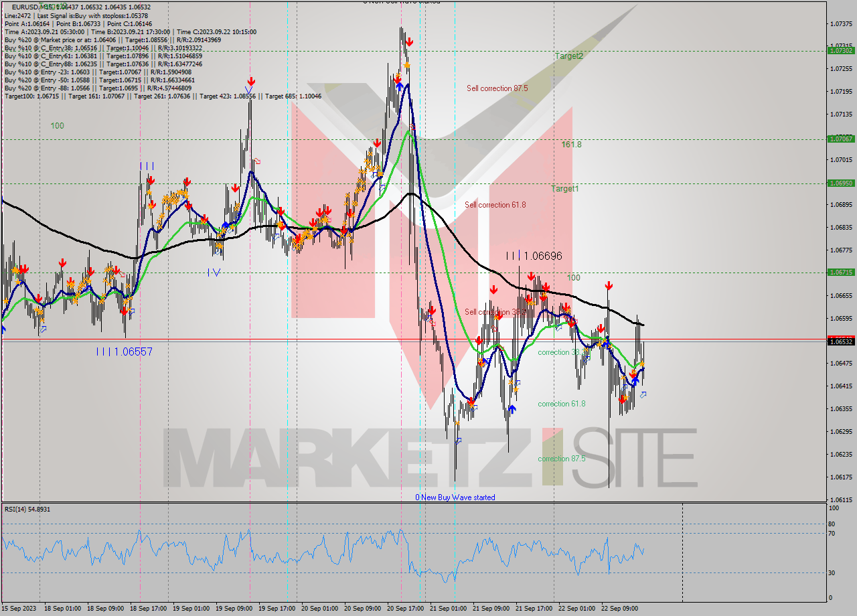The height and width of the screenshot is (616, 857).
Task: Select the Buy %10 @ C_Entry88 line
Action: (x=103, y=64)
